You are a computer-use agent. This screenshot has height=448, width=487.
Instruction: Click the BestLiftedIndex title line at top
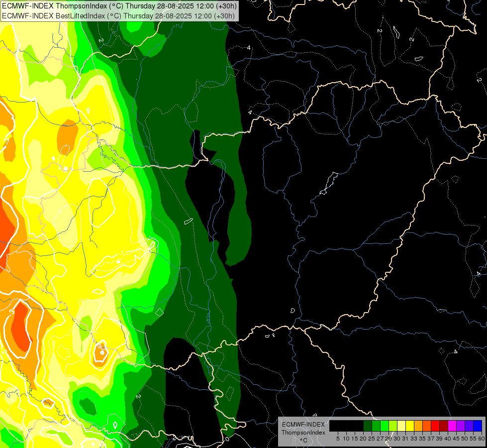(119, 16)
